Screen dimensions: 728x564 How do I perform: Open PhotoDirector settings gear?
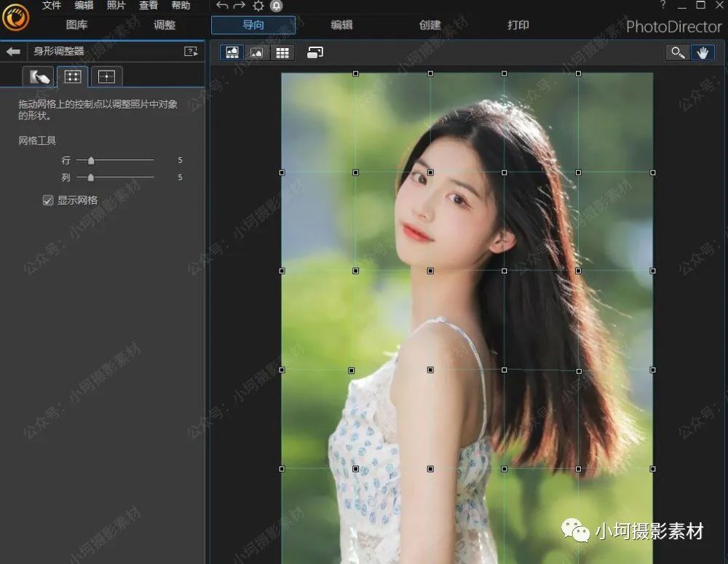[x=258, y=6]
